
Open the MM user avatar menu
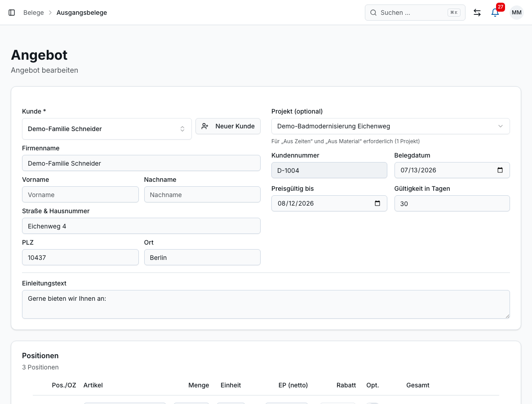point(516,13)
